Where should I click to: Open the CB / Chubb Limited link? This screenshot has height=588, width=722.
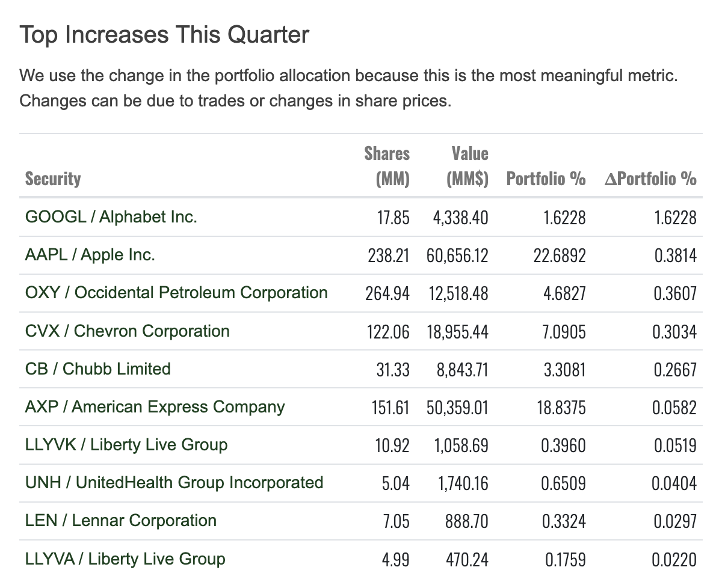pos(98,369)
